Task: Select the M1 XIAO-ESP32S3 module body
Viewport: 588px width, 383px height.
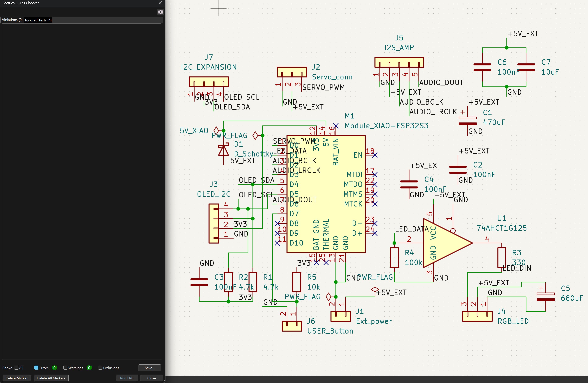Action: coord(326,194)
